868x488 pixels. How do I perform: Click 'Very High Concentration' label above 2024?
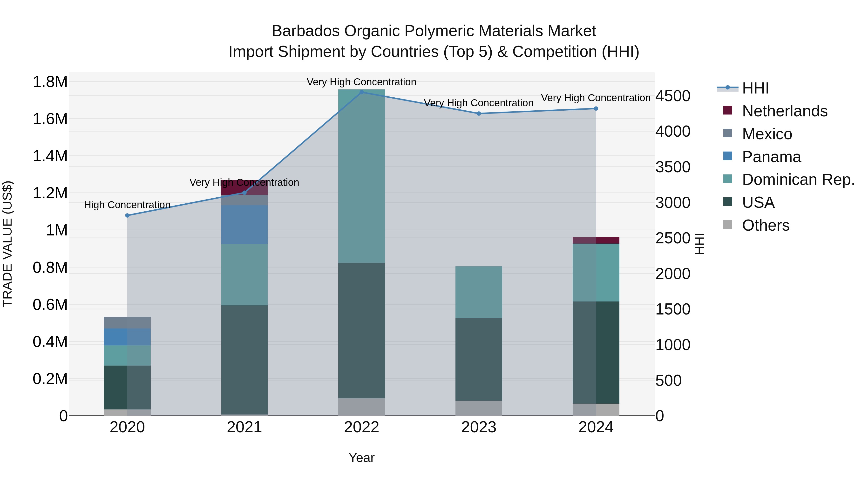pos(596,98)
